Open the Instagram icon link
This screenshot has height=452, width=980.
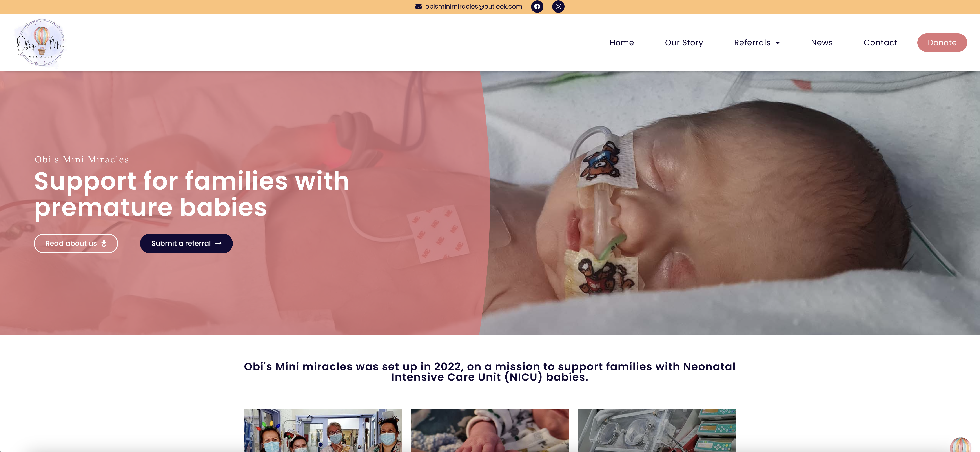click(558, 6)
